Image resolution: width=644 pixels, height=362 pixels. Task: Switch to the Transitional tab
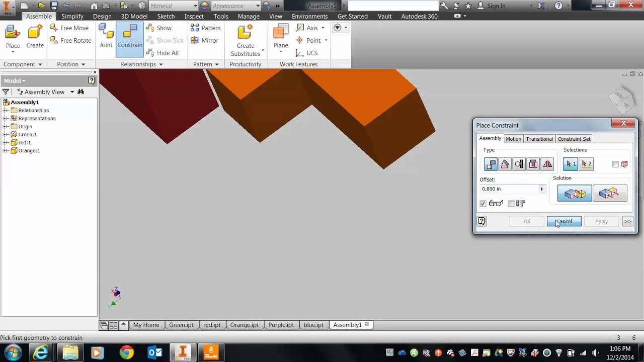(539, 139)
